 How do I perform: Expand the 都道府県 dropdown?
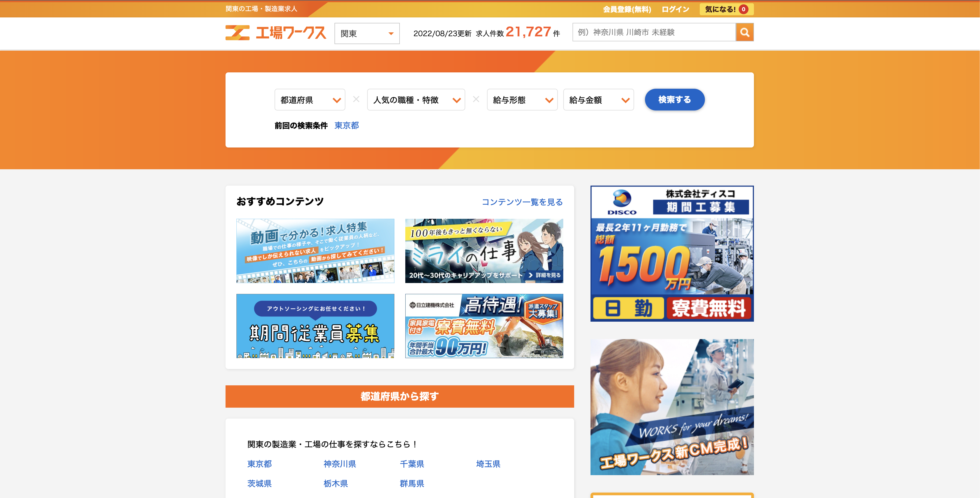point(310,100)
